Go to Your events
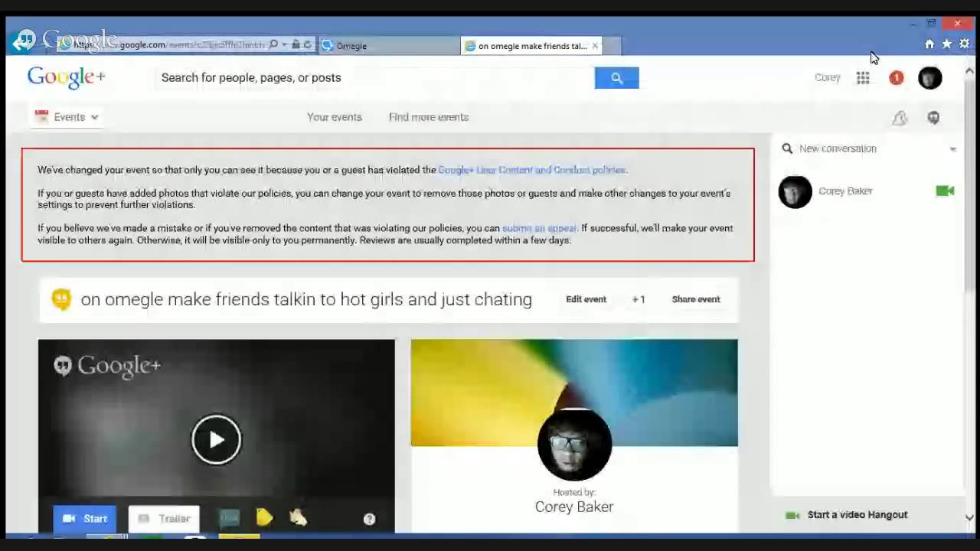 [x=335, y=117]
